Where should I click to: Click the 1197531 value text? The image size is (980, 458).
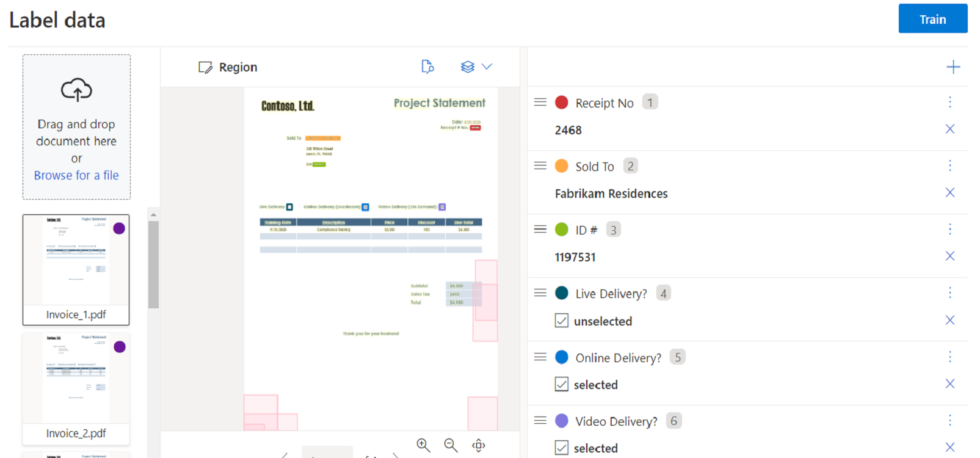coord(575,257)
